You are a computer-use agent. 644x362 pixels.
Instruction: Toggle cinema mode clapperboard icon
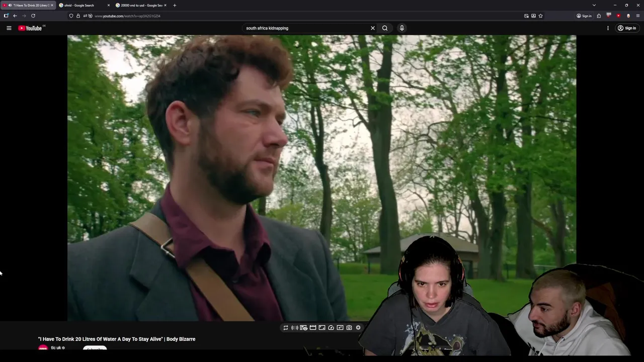313,328
